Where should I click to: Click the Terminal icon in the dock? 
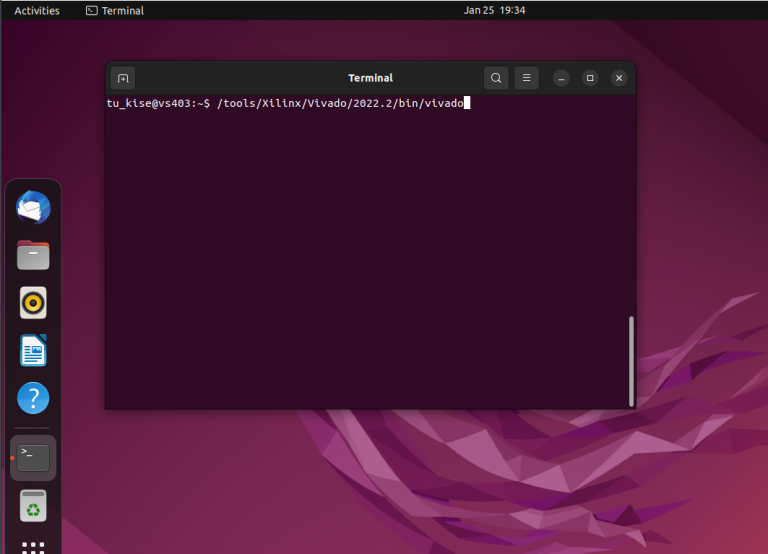click(x=33, y=458)
